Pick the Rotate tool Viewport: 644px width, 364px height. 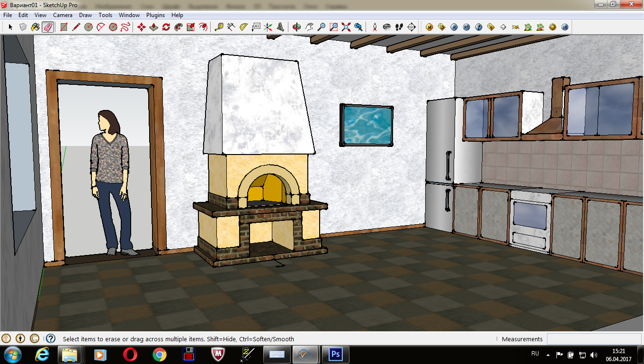(x=166, y=27)
